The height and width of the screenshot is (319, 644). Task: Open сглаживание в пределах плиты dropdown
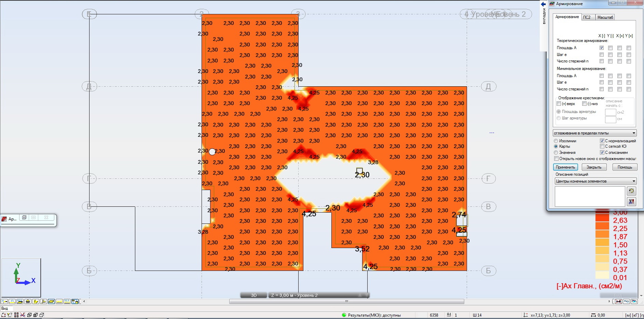(x=594, y=133)
